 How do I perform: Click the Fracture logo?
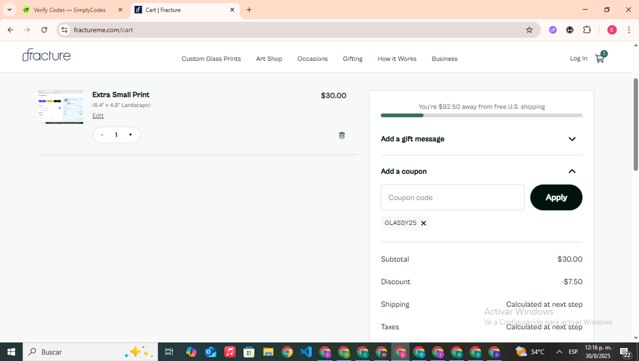46,55
